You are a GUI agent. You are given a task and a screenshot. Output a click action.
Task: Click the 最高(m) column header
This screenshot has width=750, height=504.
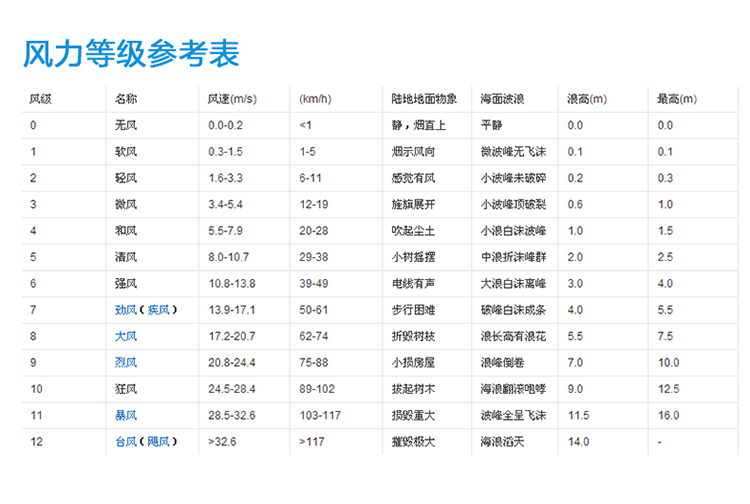coord(677,100)
